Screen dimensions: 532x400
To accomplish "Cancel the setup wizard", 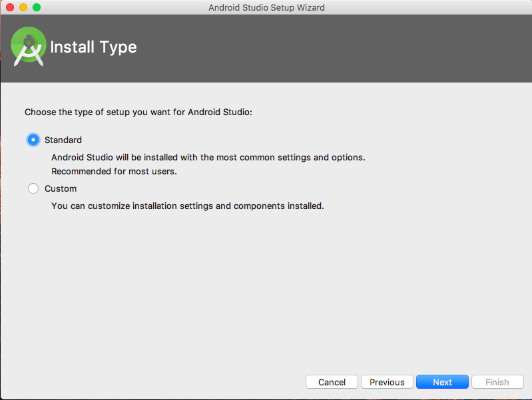I will (x=332, y=382).
